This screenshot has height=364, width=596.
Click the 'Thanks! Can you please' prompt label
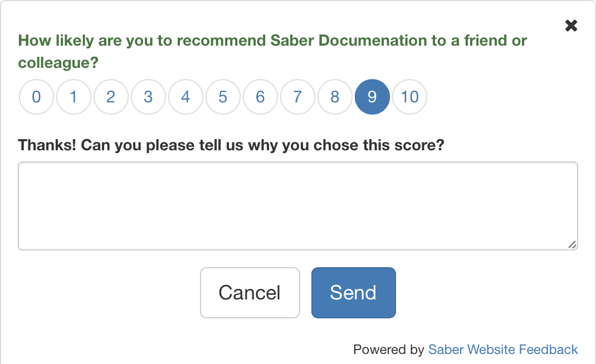pos(232,145)
